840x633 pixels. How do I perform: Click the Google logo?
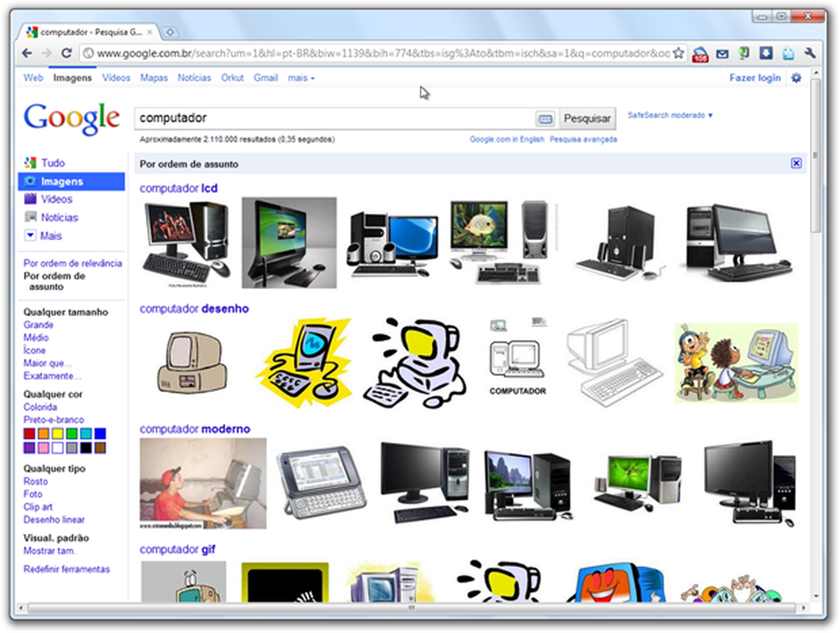72,118
